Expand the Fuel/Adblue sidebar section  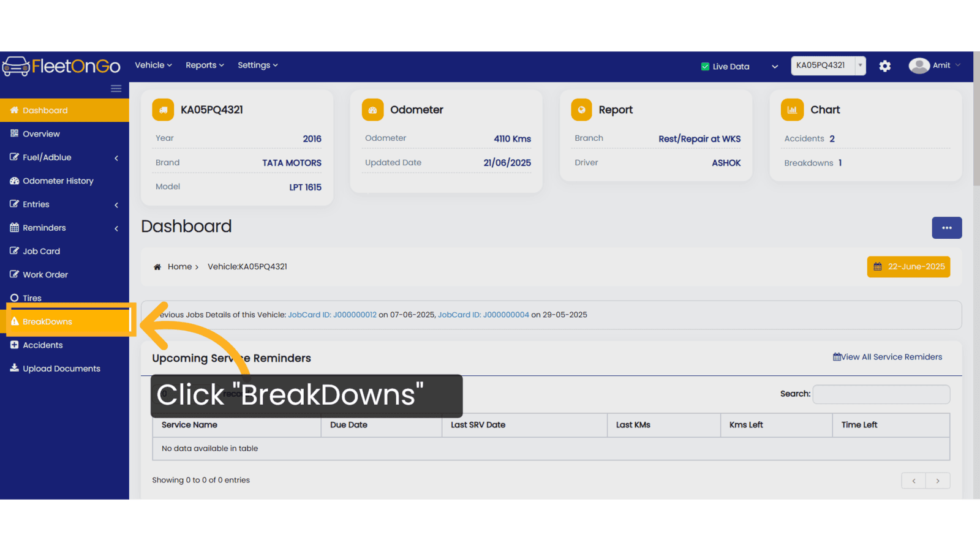[x=64, y=157]
